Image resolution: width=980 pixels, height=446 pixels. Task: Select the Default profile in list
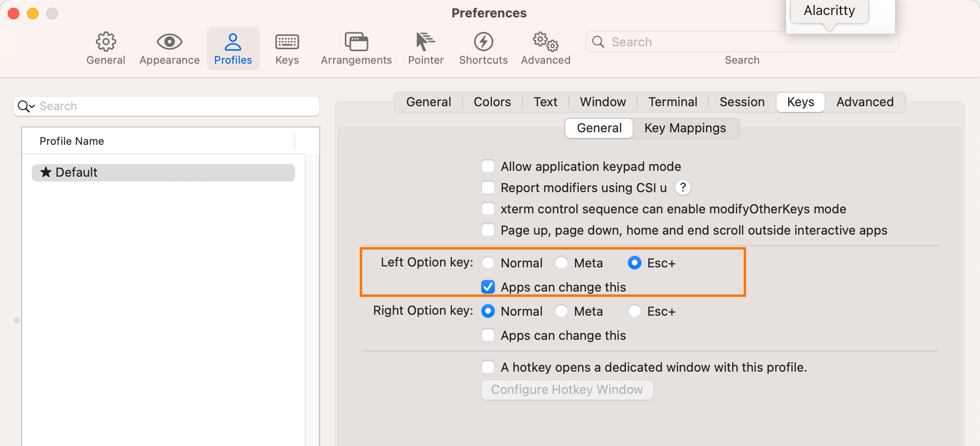tap(163, 173)
